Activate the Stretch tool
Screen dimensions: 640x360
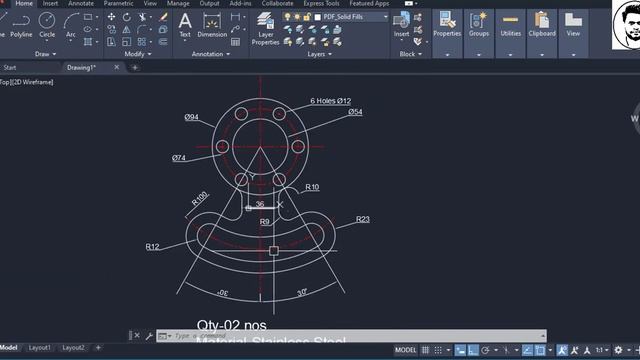coord(111,42)
